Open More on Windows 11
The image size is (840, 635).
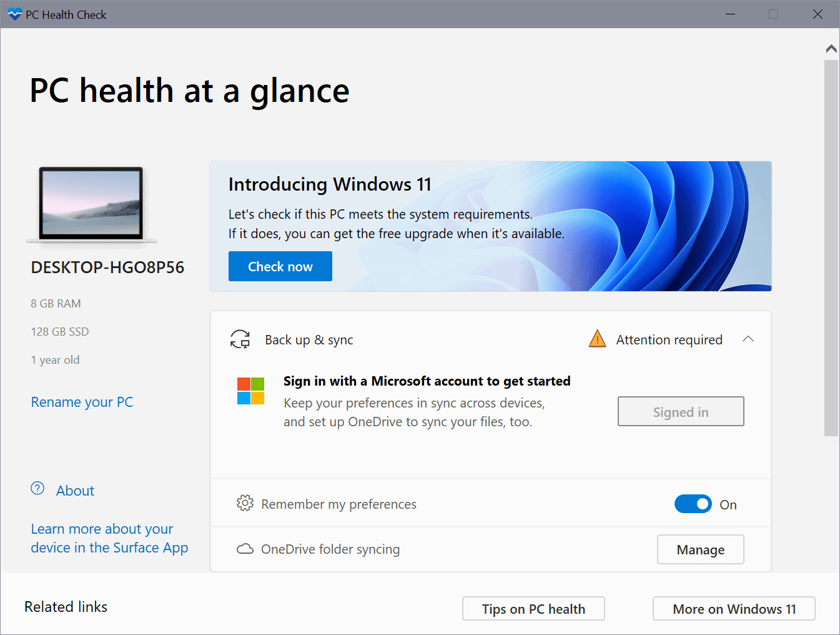[734, 608]
